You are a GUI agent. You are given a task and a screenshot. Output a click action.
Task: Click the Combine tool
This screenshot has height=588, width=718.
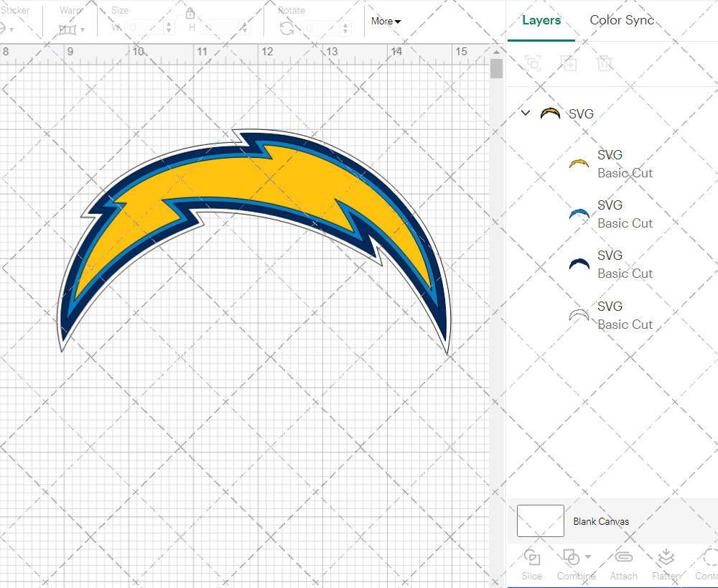[576, 564]
